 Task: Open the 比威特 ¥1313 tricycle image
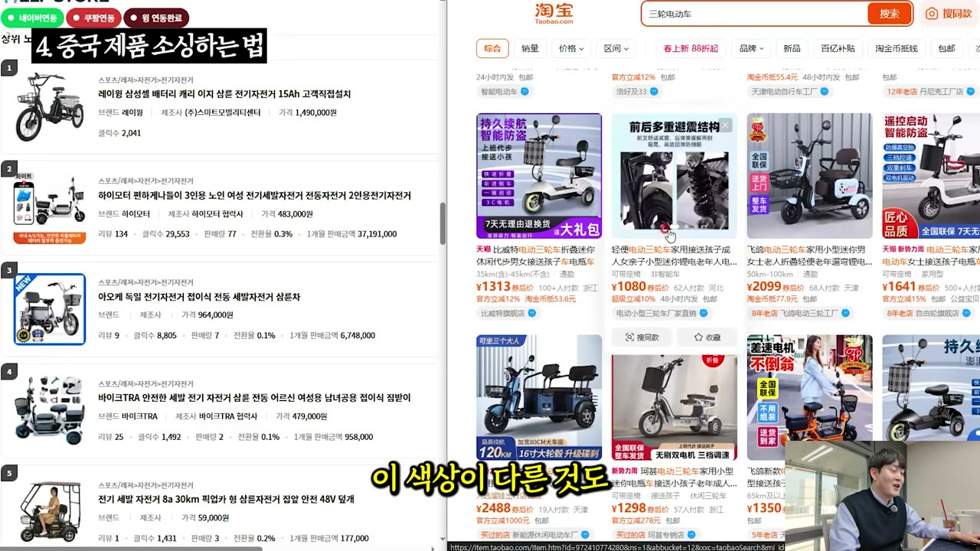coord(539,176)
